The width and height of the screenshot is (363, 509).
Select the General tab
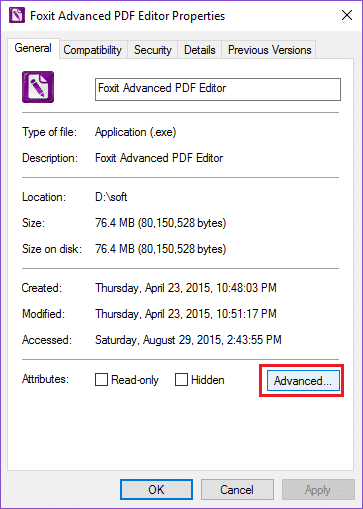(x=33, y=48)
